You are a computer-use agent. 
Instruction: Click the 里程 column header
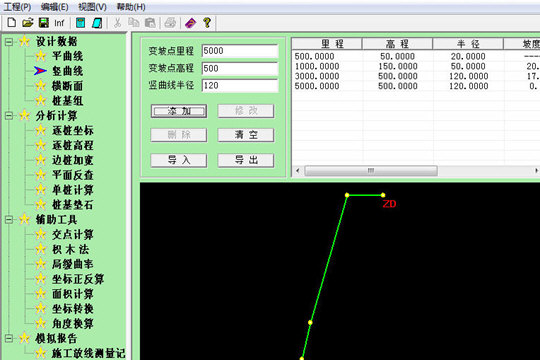(327, 44)
